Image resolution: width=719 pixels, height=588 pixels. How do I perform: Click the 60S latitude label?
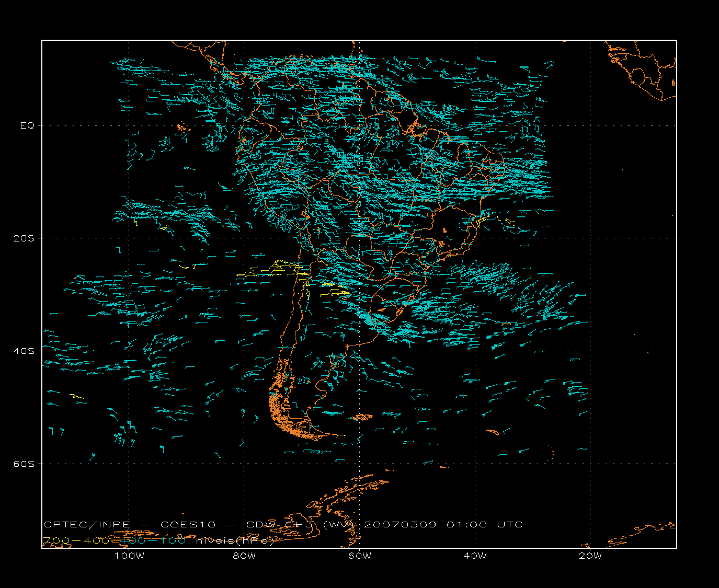click(x=24, y=464)
